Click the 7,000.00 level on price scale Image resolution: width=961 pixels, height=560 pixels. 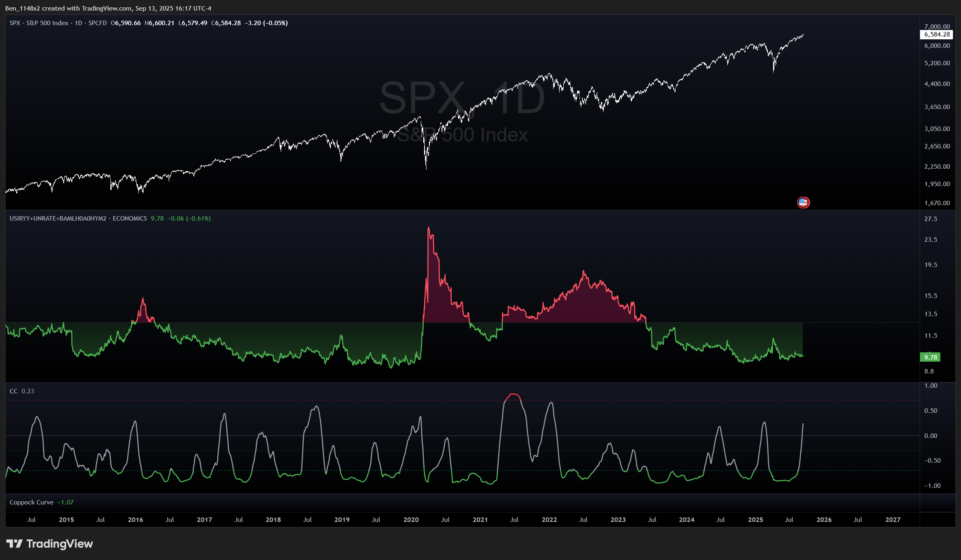(937, 27)
